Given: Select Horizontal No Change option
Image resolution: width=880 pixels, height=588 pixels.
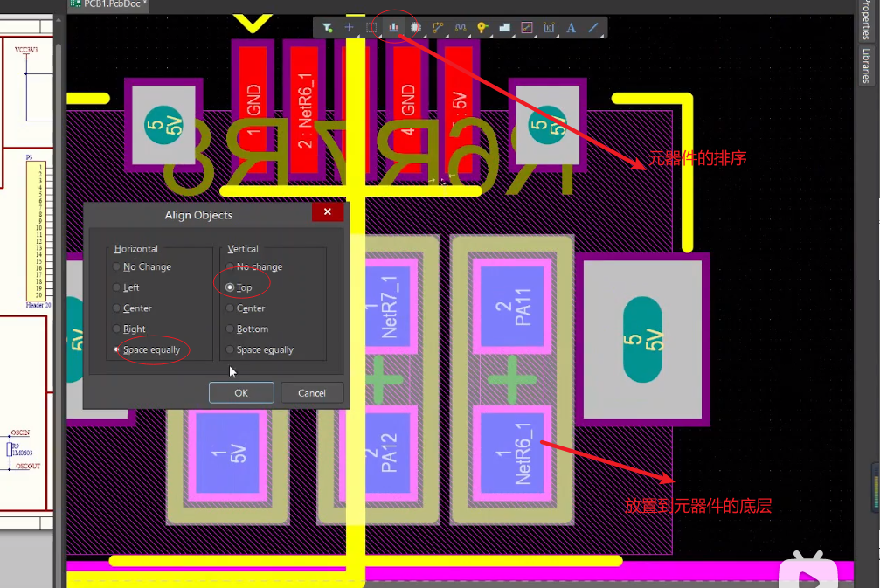Looking at the screenshot, I should tap(142, 266).
